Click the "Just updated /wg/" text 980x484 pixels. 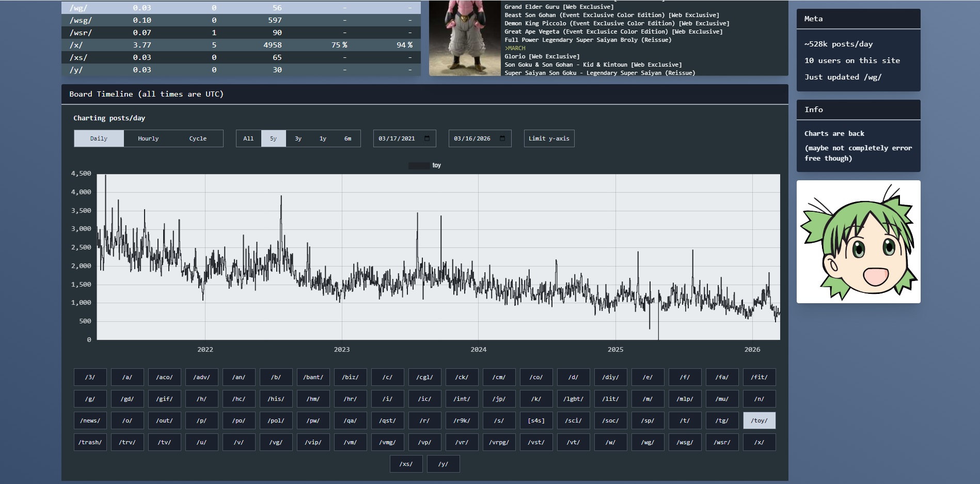click(x=843, y=77)
